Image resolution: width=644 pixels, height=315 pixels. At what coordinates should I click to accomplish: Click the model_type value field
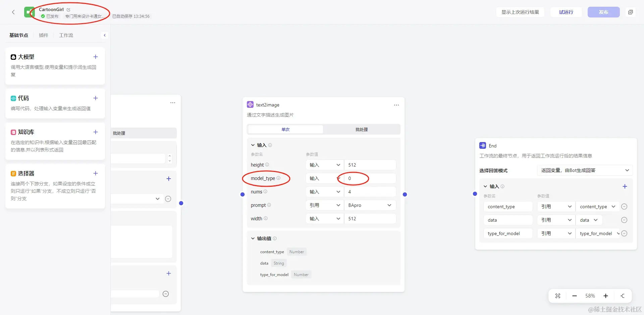[x=370, y=178]
